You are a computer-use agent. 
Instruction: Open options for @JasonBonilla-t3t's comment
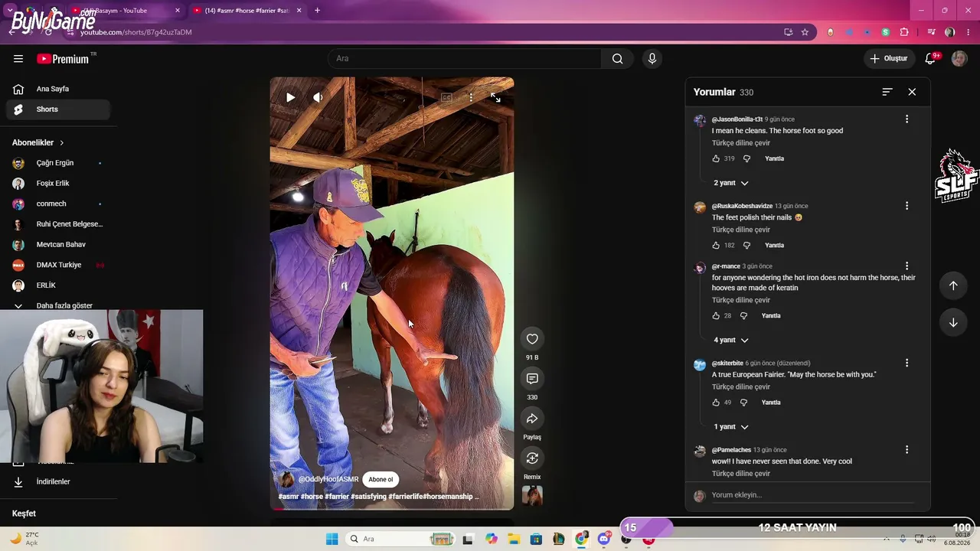click(x=906, y=119)
